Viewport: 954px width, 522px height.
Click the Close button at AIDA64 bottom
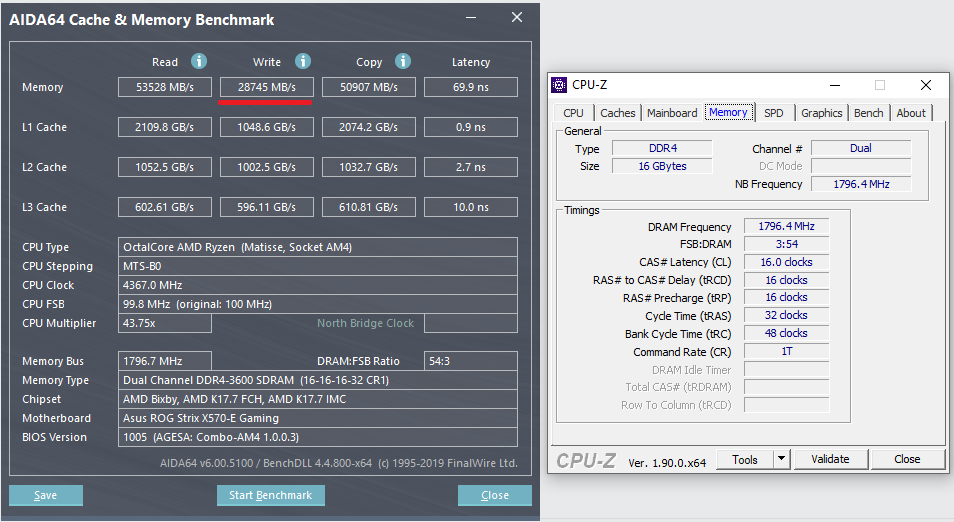coord(495,495)
